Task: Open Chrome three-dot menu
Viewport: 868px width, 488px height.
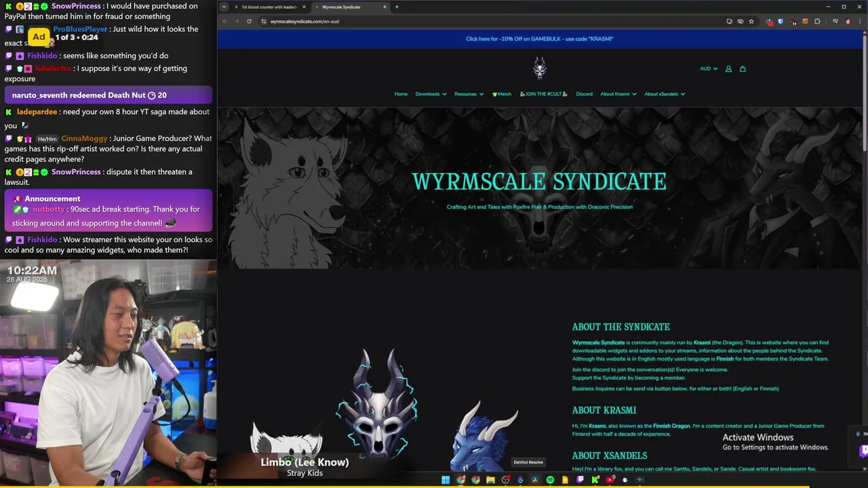Action: 860,21
